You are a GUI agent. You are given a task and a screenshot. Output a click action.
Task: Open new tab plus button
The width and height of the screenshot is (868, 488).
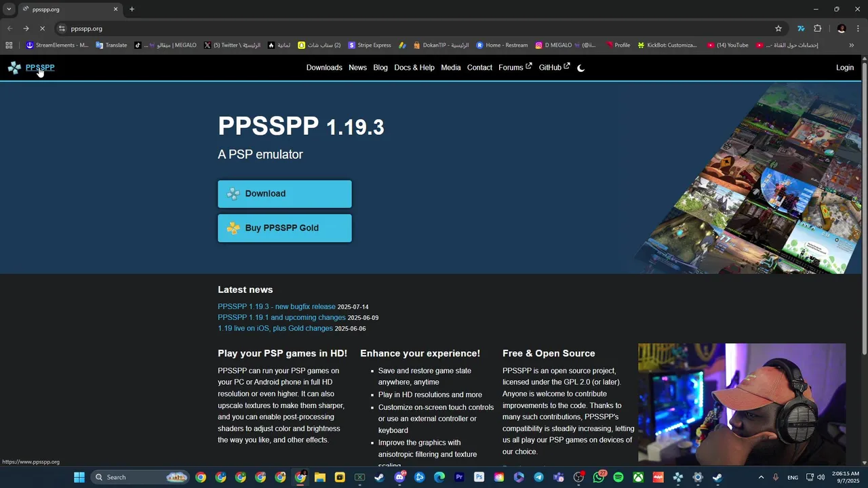point(132,9)
